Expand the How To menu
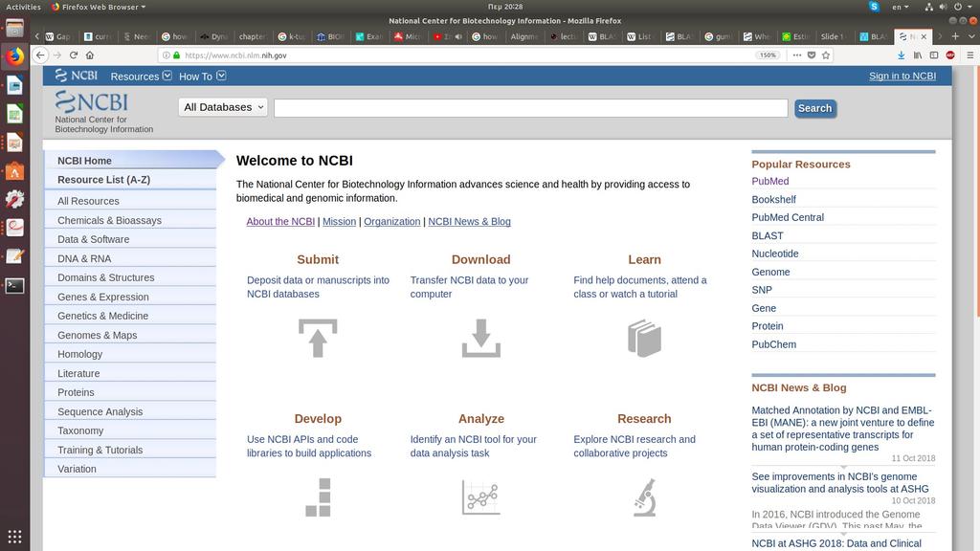 pyautogui.click(x=202, y=77)
